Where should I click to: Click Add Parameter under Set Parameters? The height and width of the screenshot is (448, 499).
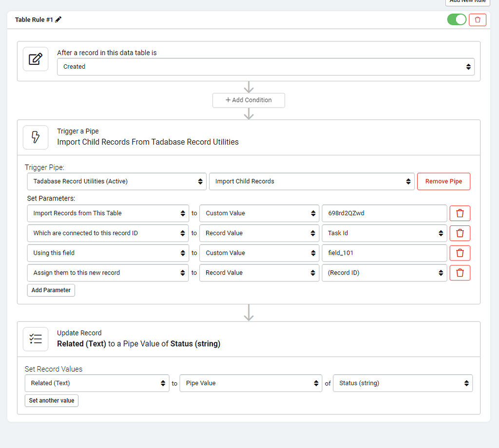coord(51,290)
